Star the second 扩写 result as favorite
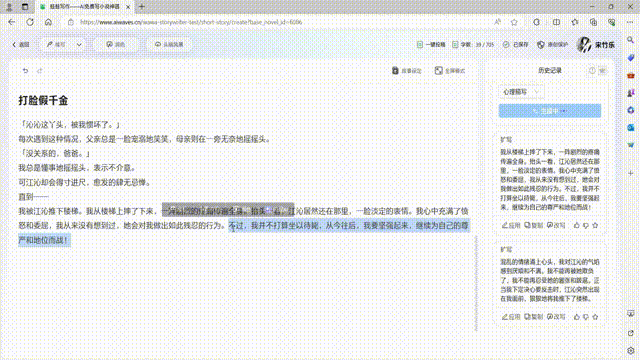 [595, 316]
